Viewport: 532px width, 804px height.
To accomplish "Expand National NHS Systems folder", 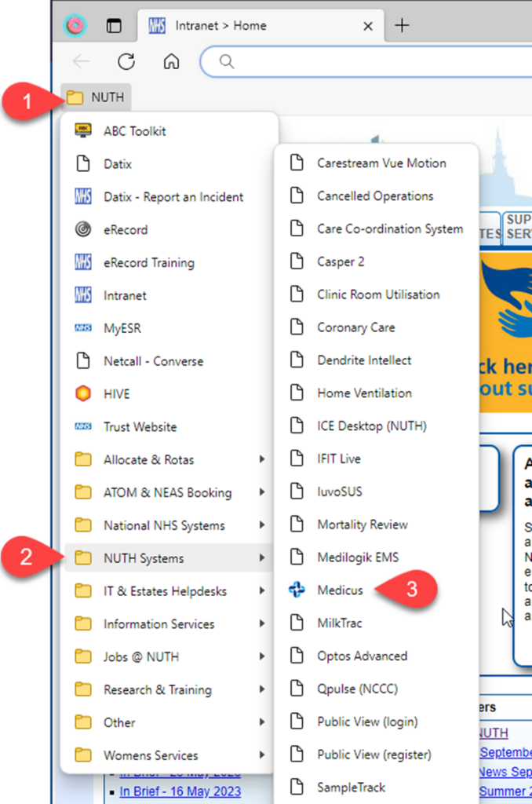I will point(169,525).
